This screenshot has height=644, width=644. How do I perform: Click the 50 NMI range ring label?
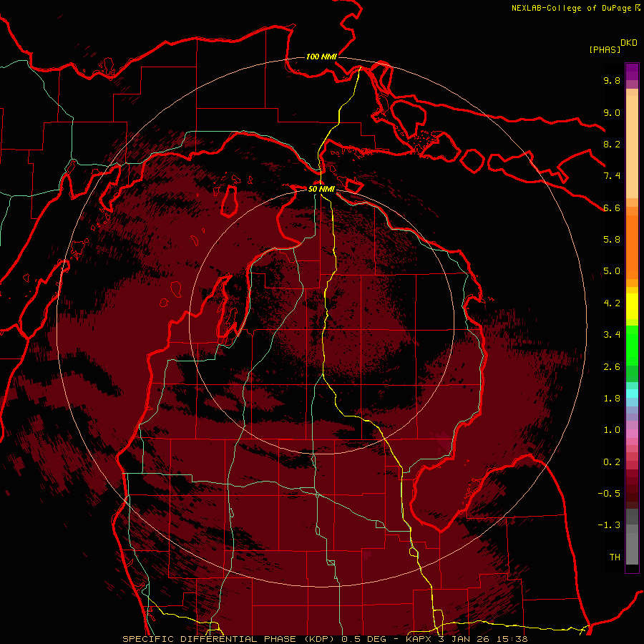coord(321,189)
